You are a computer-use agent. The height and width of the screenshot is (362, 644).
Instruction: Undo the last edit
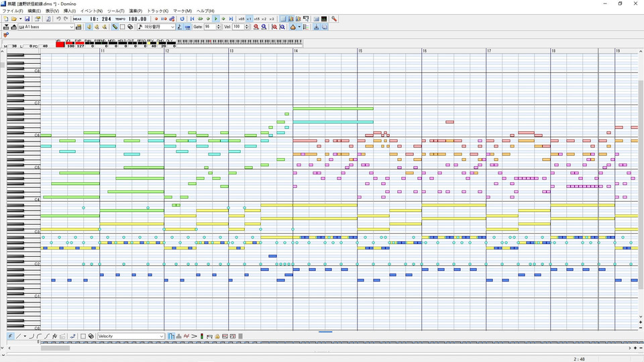(58, 19)
